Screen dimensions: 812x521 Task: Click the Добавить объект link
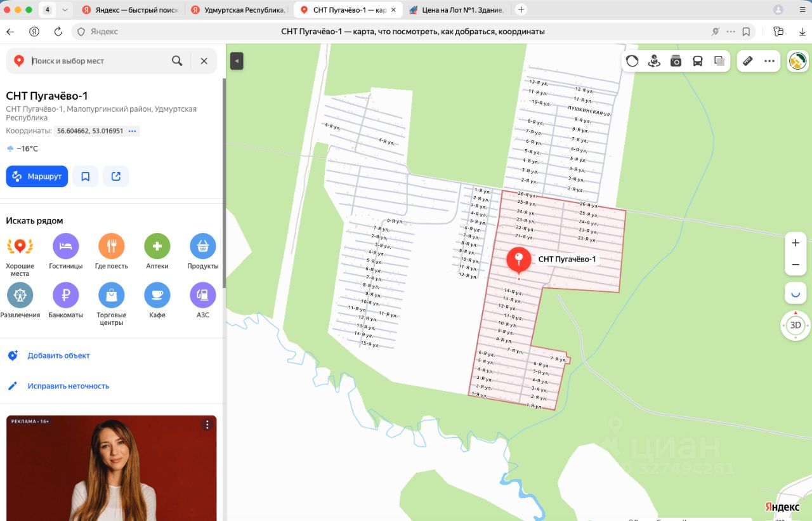click(x=58, y=356)
